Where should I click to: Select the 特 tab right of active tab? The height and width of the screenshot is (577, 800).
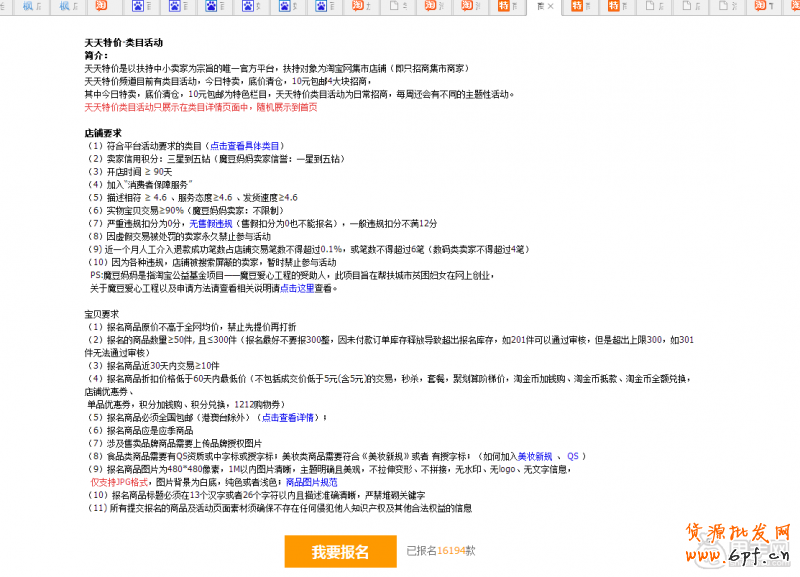point(577,7)
